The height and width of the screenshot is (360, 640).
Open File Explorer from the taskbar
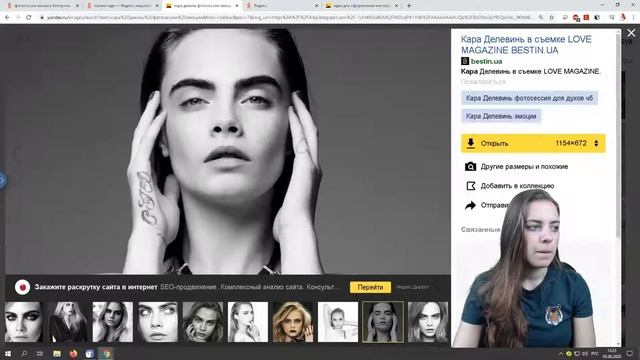[57, 353]
